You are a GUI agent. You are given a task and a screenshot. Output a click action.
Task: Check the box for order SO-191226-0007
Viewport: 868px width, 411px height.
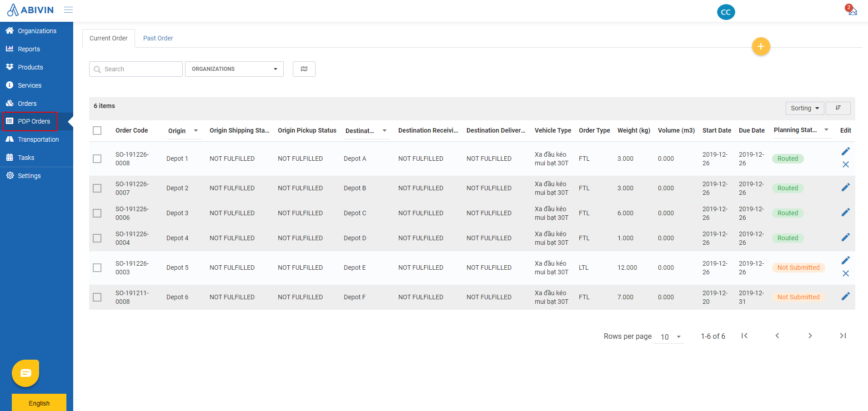coord(97,188)
